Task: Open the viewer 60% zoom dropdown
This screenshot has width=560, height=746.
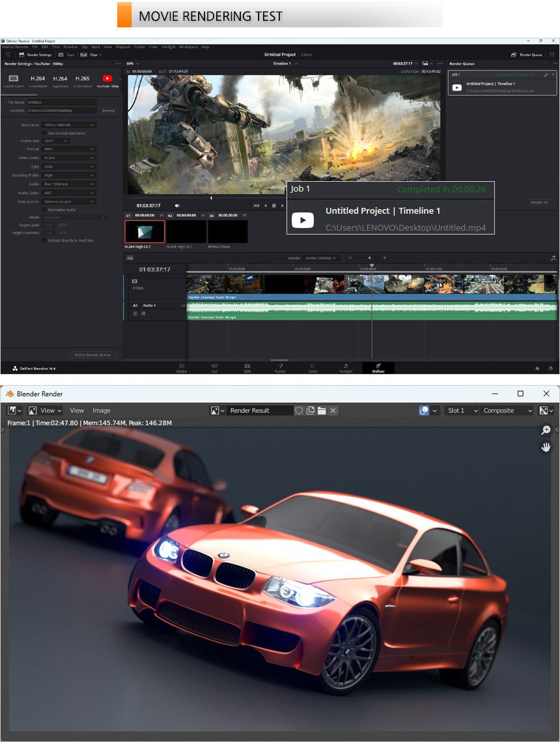Action: pyautogui.click(x=133, y=63)
